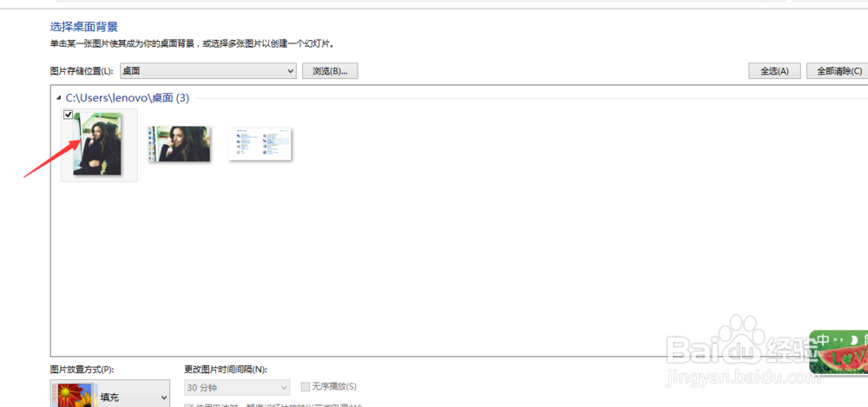Click the 浏览(B)... button
This screenshot has height=407, width=868.
point(330,71)
